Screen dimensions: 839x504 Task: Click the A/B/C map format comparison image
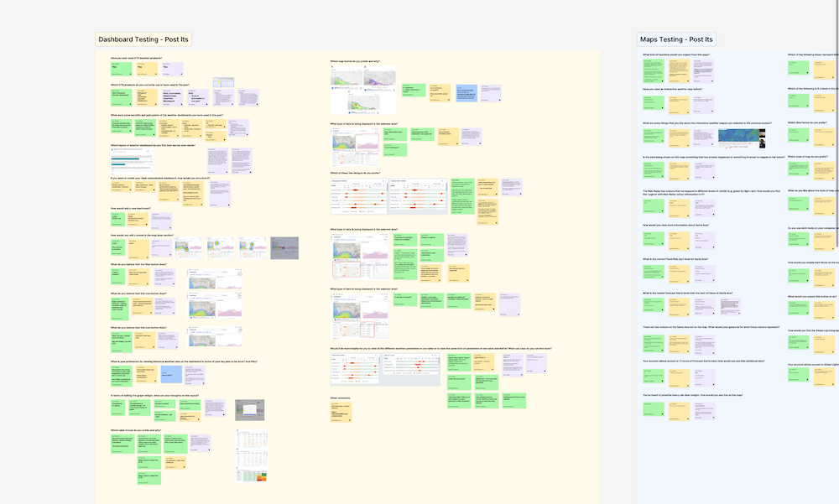pos(362,90)
